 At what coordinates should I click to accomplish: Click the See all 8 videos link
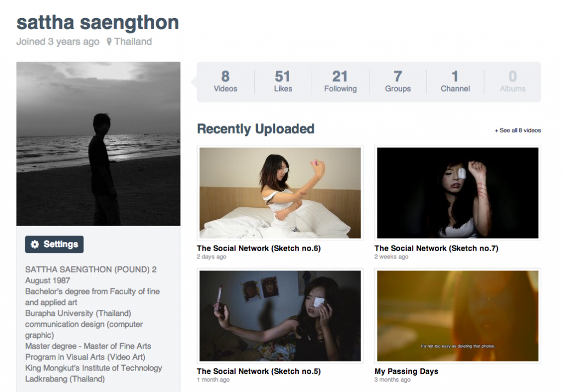click(518, 130)
